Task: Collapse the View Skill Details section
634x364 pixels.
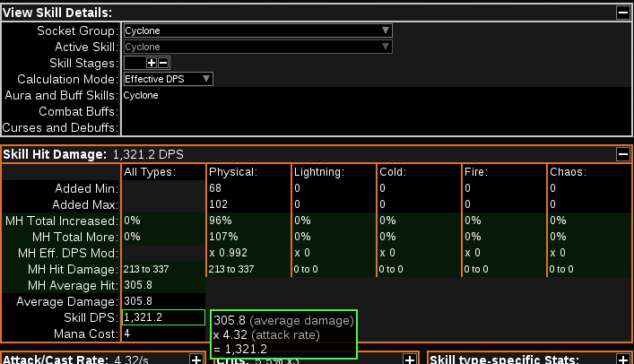Action: [x=622, y=13]
